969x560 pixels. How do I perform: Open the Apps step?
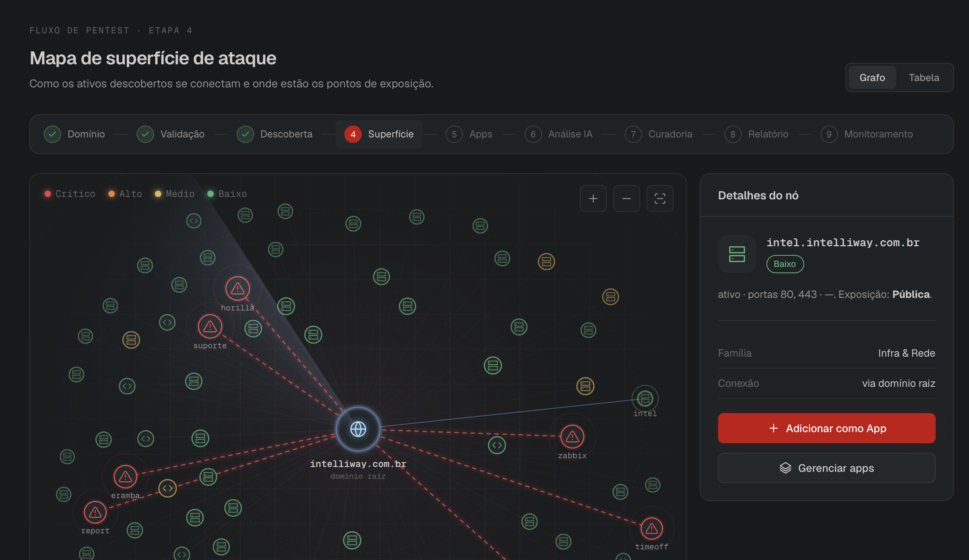pos(469,134)
